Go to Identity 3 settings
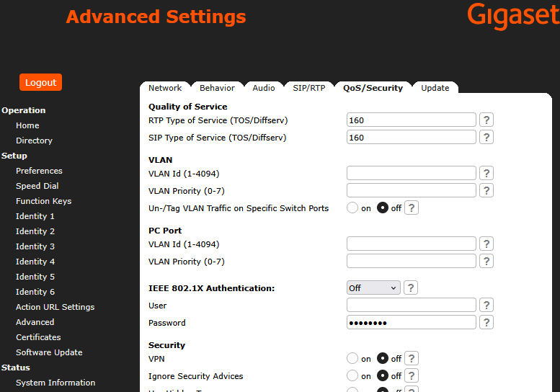 pos(35,246)
